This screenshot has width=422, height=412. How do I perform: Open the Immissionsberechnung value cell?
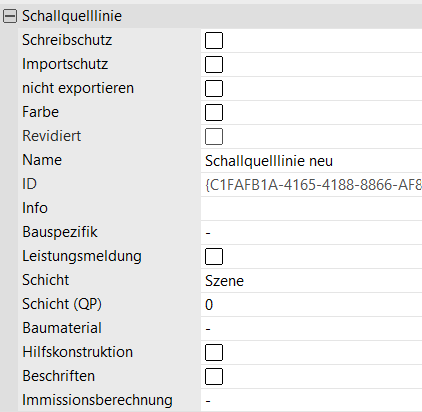point(311,400)
